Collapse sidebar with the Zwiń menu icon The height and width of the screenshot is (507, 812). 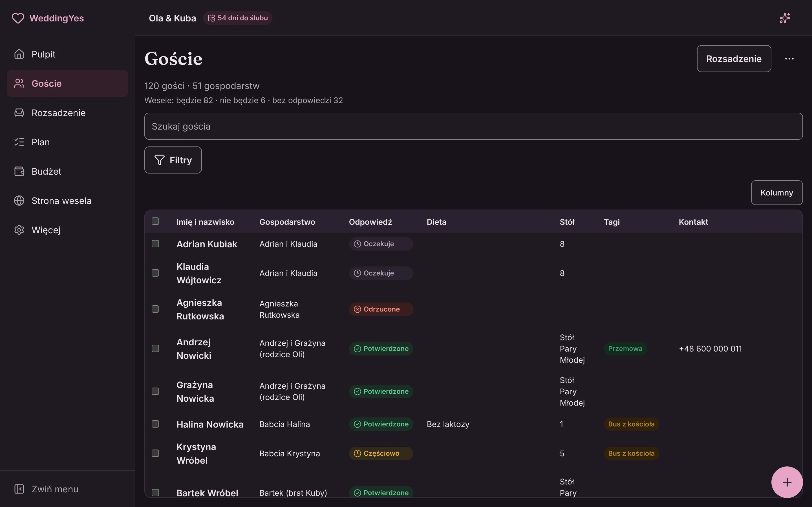19,489
